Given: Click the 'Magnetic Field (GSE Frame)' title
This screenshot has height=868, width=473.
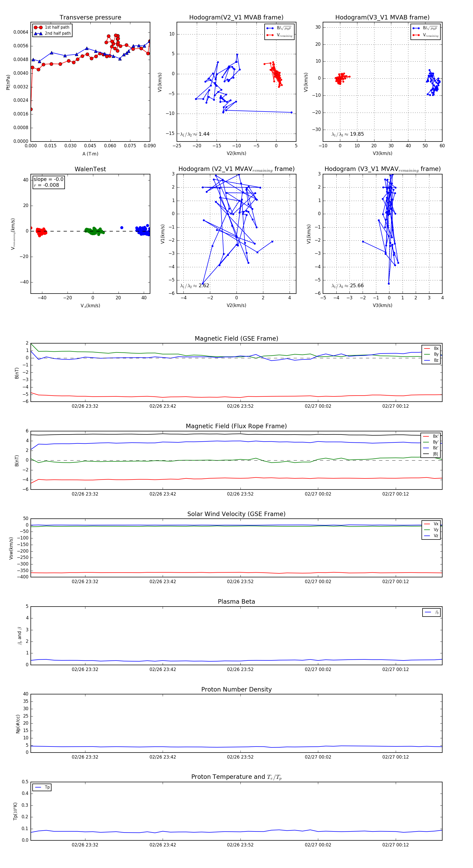Looking at the screenshot, I should (x=236, y=339).
